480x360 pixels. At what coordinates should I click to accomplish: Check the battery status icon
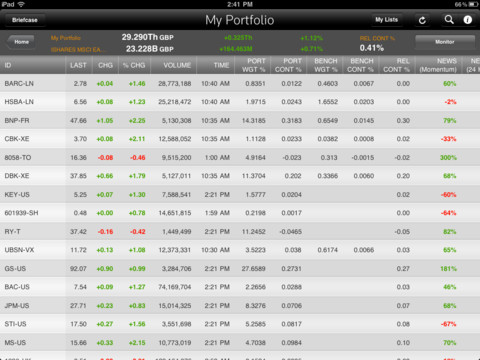(x=473, y=4)
